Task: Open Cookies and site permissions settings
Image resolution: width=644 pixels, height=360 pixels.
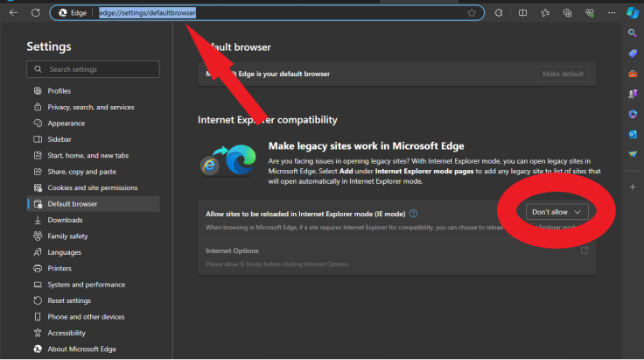Action: [94, 187]
